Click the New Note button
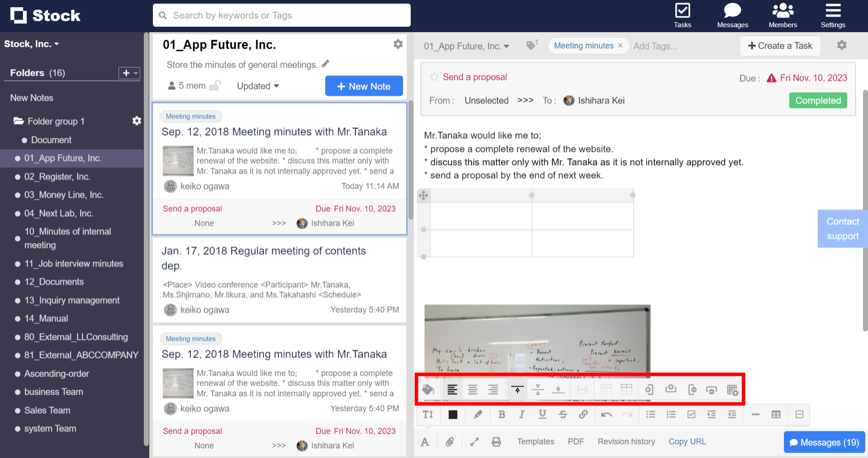The height and width of the screenshot is (458, 868). [x=364, y=86]
